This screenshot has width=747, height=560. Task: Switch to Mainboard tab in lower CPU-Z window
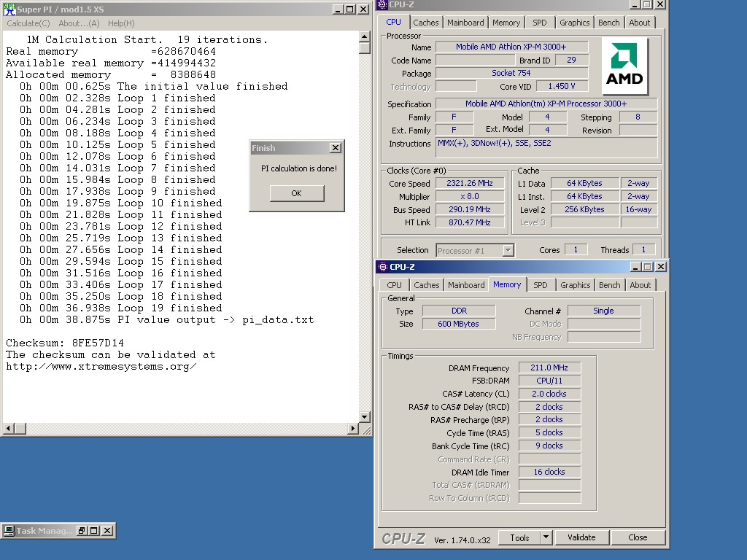466,285
